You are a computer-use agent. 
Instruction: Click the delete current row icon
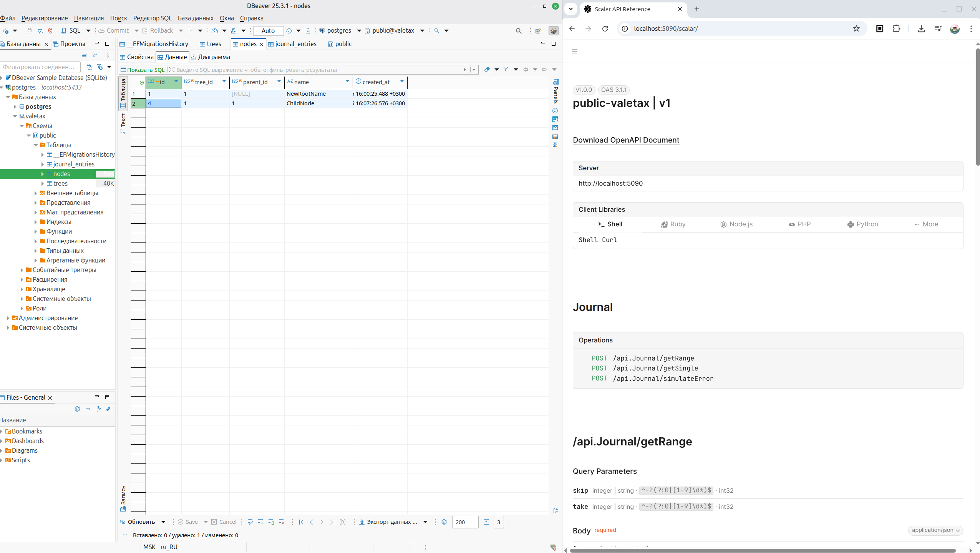pos(282,521)
